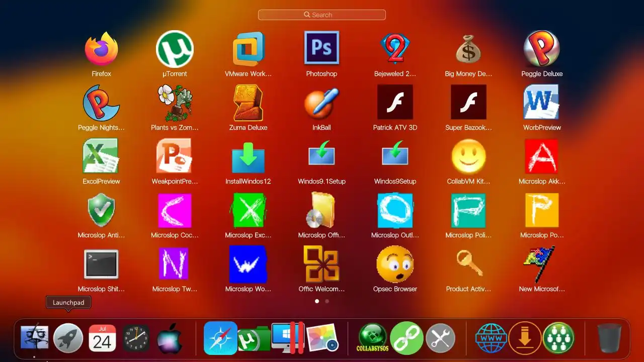Screen dimensions: 644x362
Task: Open Firefox from Launchpad
Action: pyautogui.click(x=101, y=49)
